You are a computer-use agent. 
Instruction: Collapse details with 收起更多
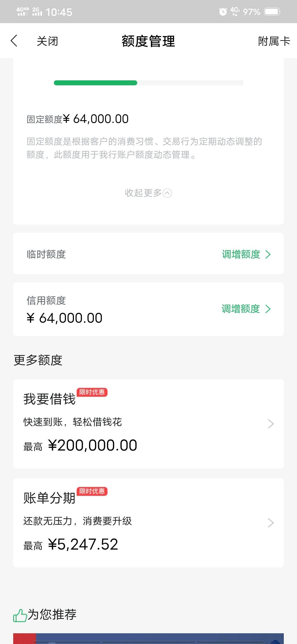[x=148, y=193]
